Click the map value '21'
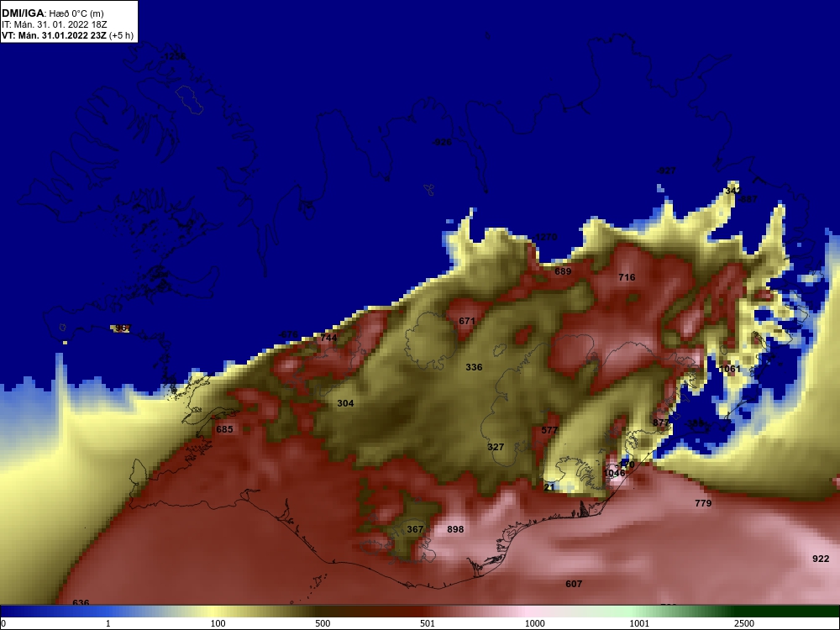 [x=549, y=487]
